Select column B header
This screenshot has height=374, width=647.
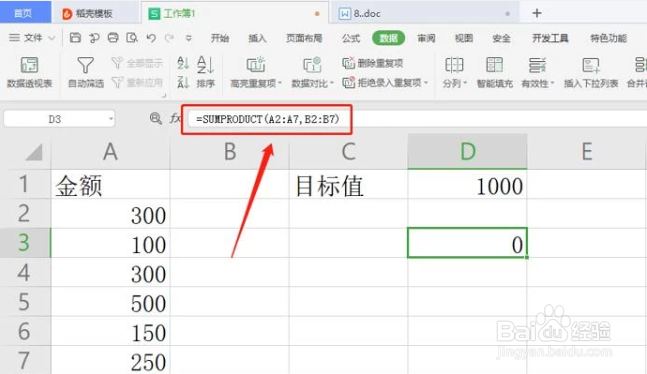[229, 151]
